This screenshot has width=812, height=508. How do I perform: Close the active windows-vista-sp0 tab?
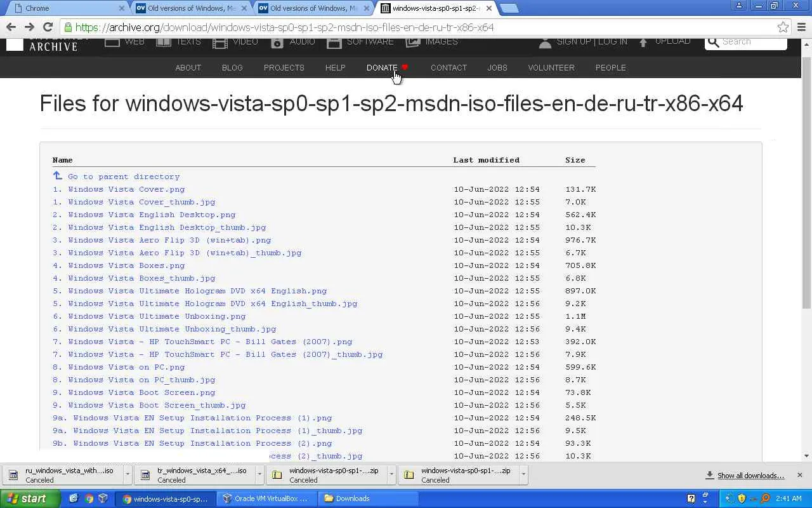tap(488, 8)
